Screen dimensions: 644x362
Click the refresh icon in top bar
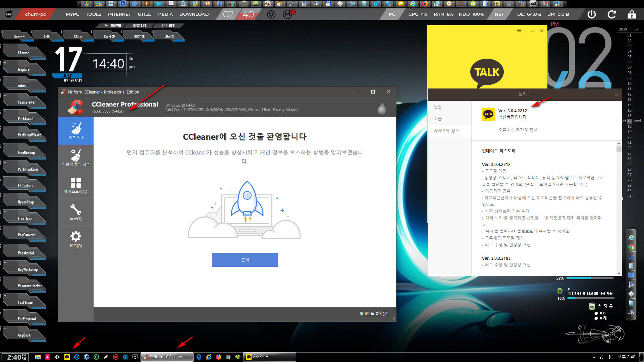pyautogui.click(x=612, y=14)
